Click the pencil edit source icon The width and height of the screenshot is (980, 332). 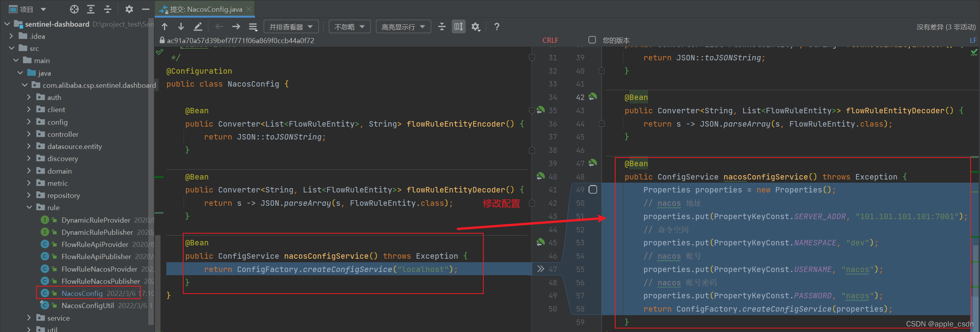198,27
